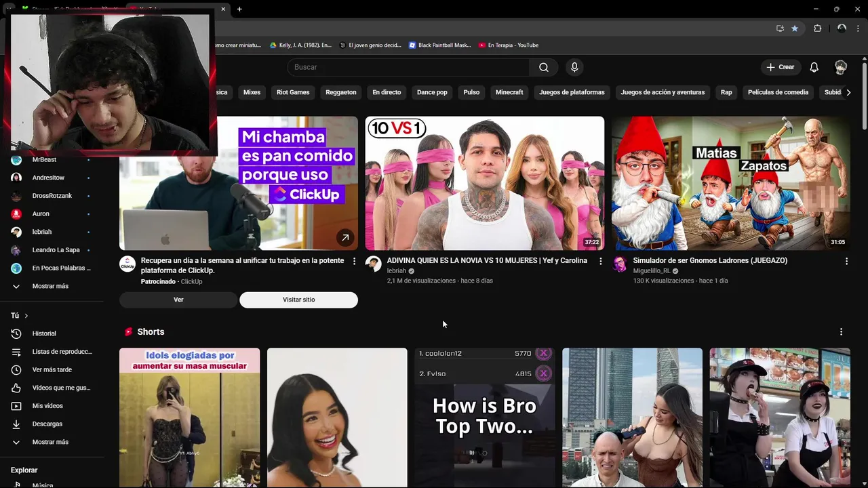The width and height of the screenshot is (868, 488).
Task: Select the En directo chip
Action: click(x=387, y=92)
